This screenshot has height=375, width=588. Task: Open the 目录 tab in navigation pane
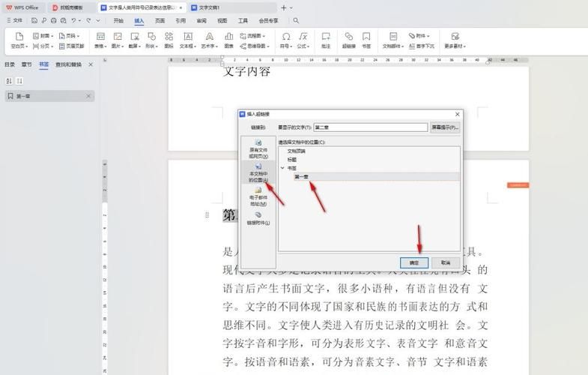point(10,64)
